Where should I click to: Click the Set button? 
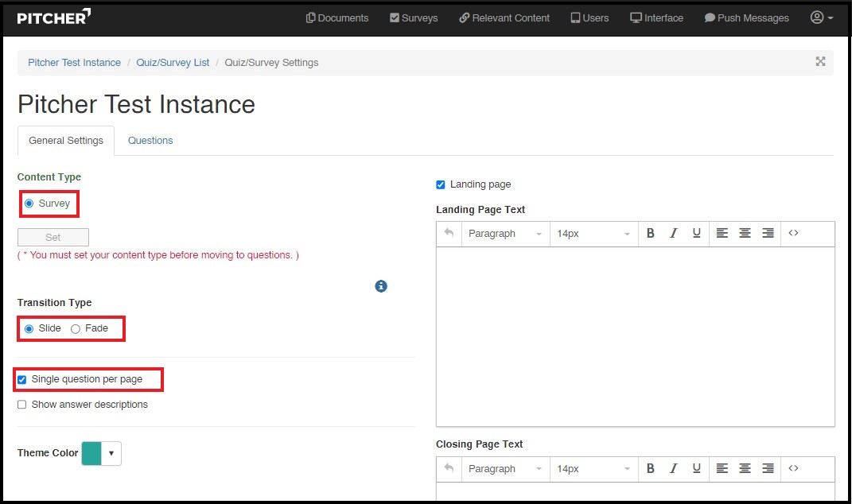pos(53,237)
